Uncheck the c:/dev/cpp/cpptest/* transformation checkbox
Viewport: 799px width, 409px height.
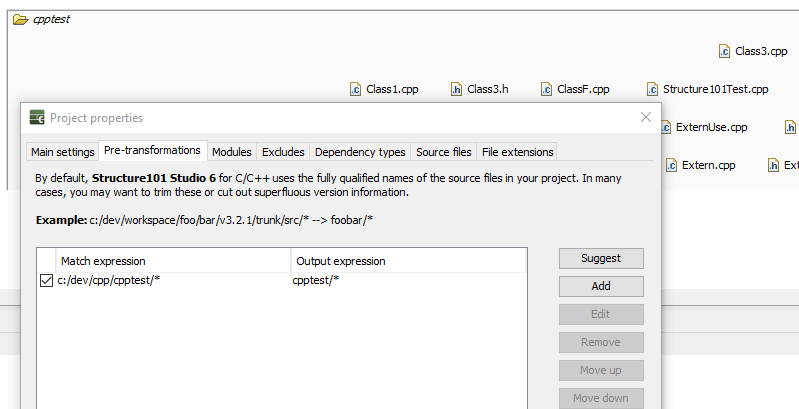[x=46, y=281]
